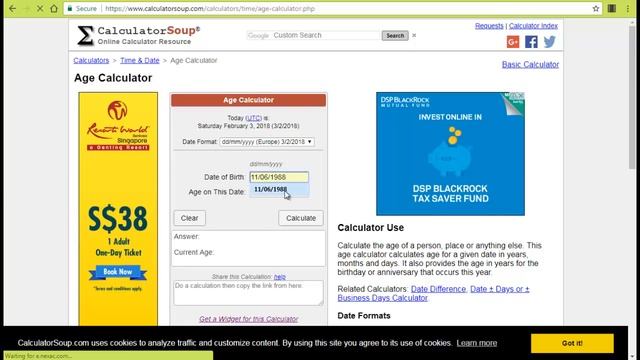The image size is (640, 360).
Task: Open cookie Learn more link
Action: (477, 343)
